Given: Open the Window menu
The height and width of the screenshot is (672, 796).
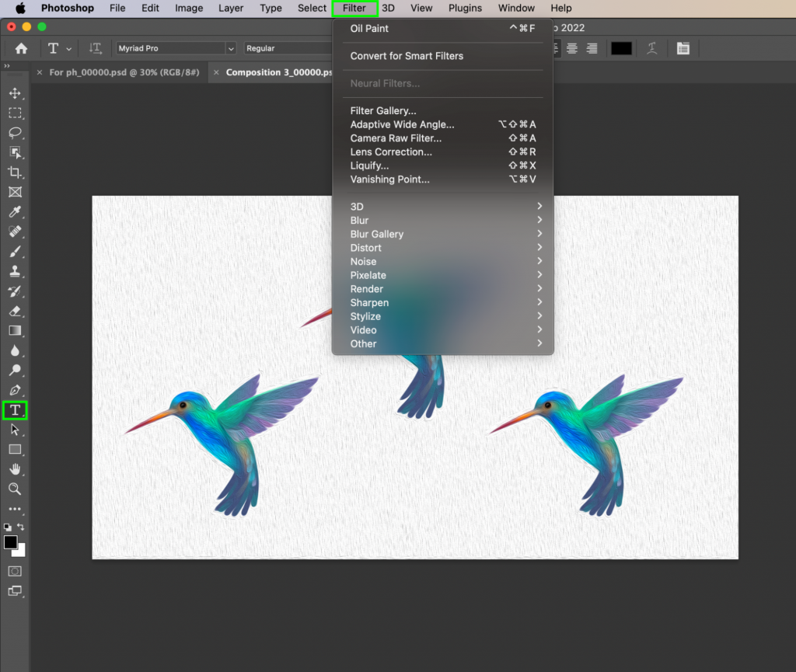Looking at the screenshot, I should coord(515,8).
